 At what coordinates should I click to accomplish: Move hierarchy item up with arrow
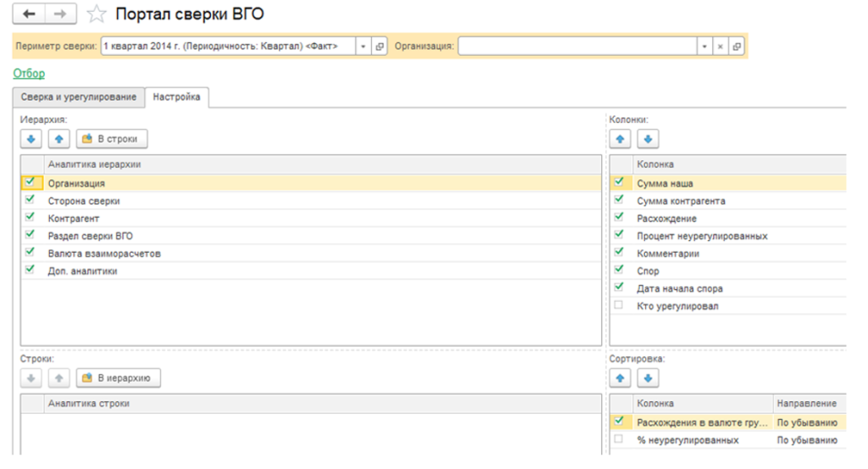click(x=58, y=138)
